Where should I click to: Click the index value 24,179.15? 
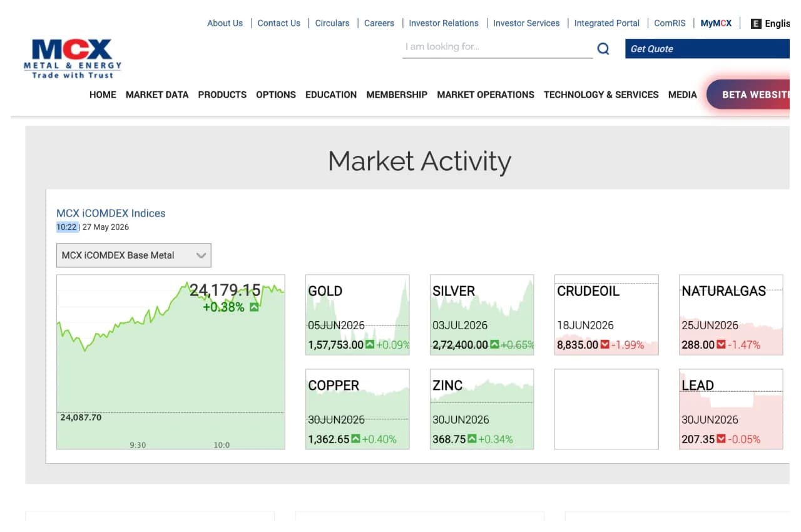[x=225, y=290]
